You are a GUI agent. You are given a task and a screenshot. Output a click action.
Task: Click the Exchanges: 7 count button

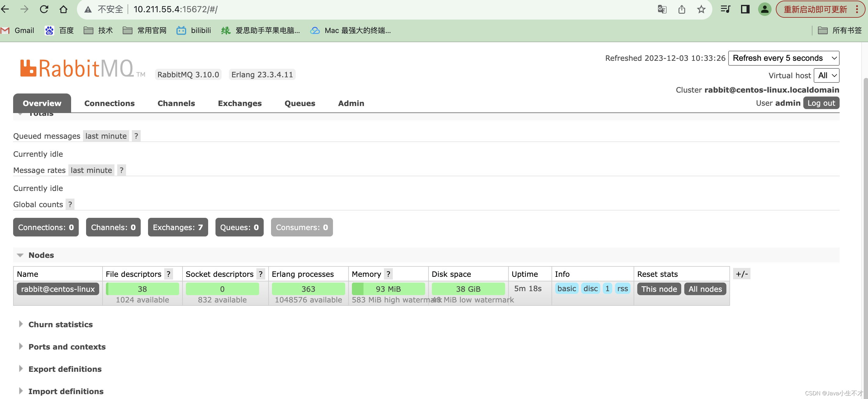(x=178, y=227)
